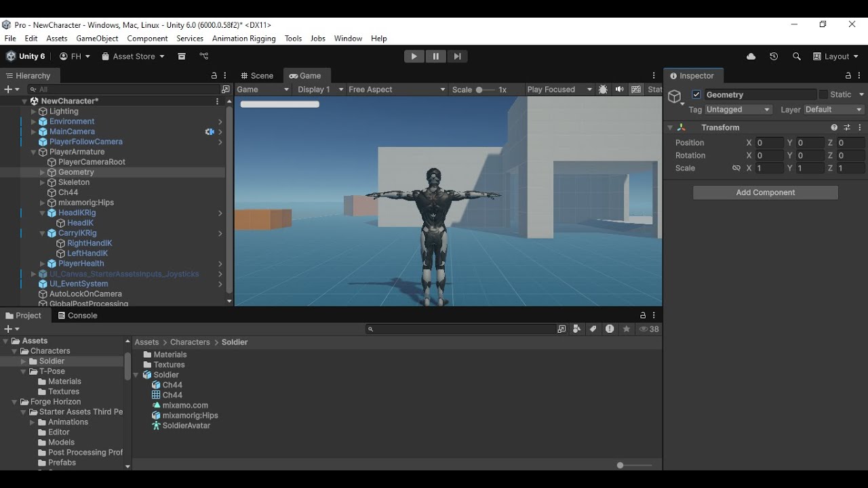Click the SoldierAvatar asset icon
The image size is (868, 488).
click(x=156, y=426)
